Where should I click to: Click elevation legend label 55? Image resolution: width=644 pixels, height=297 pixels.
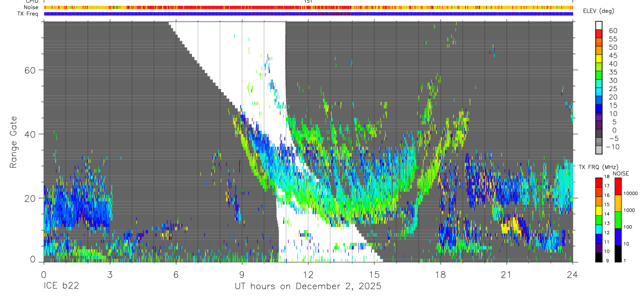click(613, 39)
